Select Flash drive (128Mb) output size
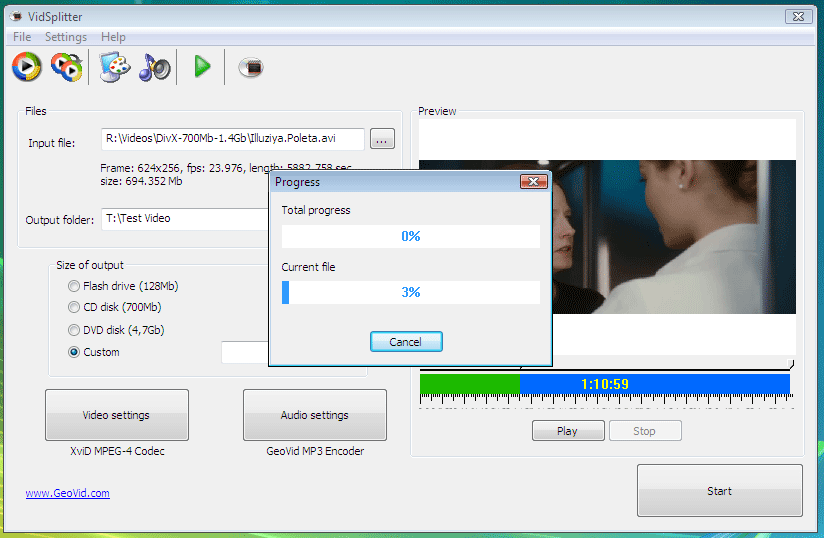 point(123,286)
